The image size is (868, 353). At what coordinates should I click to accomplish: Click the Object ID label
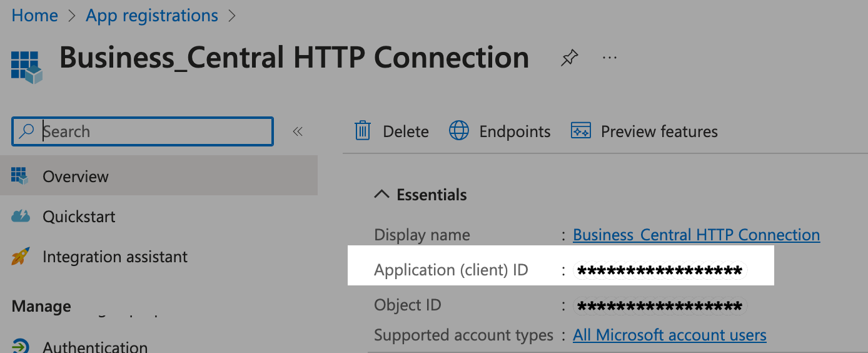(x=408, y=305)
